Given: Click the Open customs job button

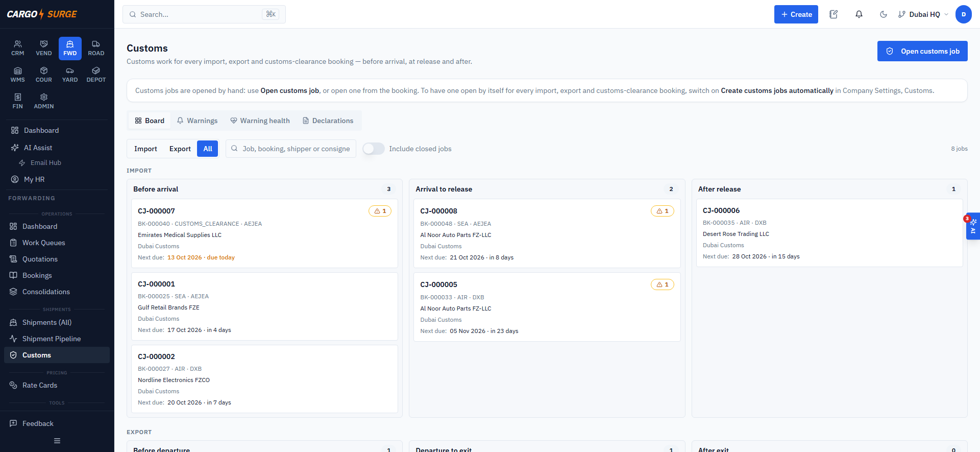Looking at the screenshot, I should click(x=922, y=51).
